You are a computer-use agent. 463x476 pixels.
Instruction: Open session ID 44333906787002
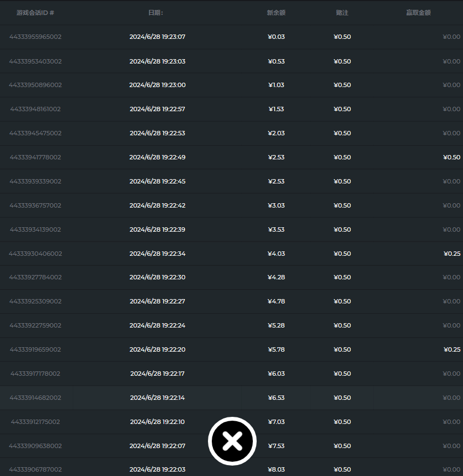[x=36, y=469]
